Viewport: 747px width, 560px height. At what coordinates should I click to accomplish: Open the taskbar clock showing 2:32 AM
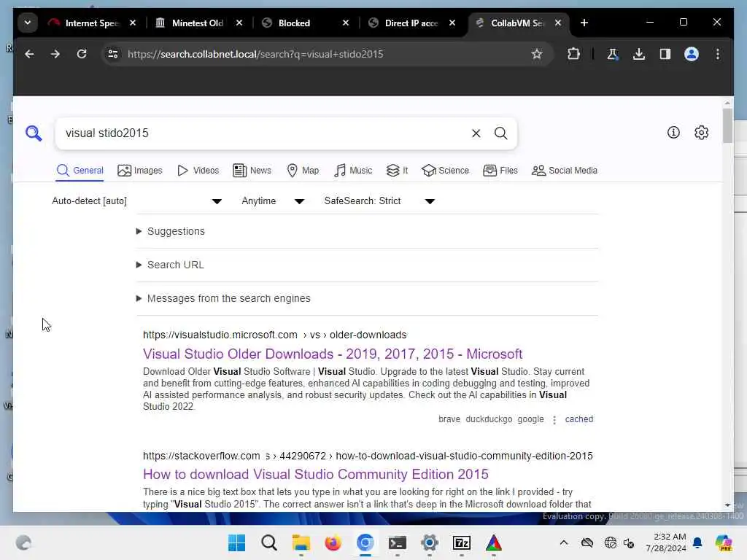coord(666,542)
